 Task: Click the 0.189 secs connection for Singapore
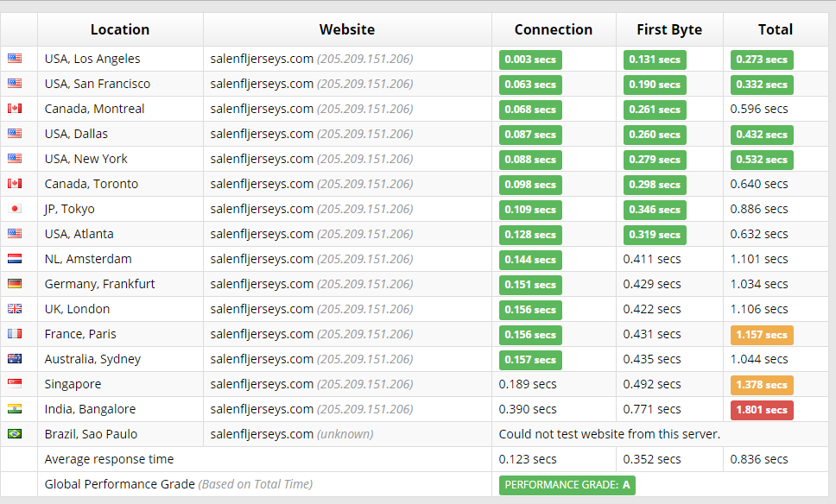[x=528, y=384]
